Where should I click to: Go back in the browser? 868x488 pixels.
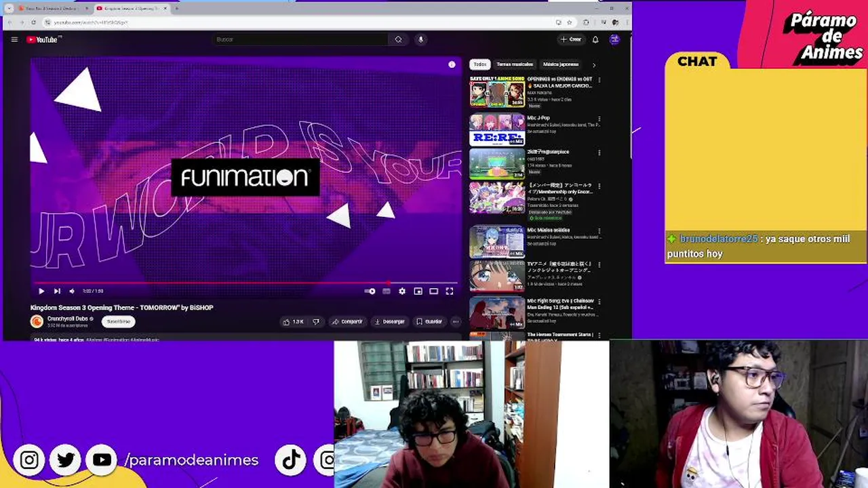(10, 22)
